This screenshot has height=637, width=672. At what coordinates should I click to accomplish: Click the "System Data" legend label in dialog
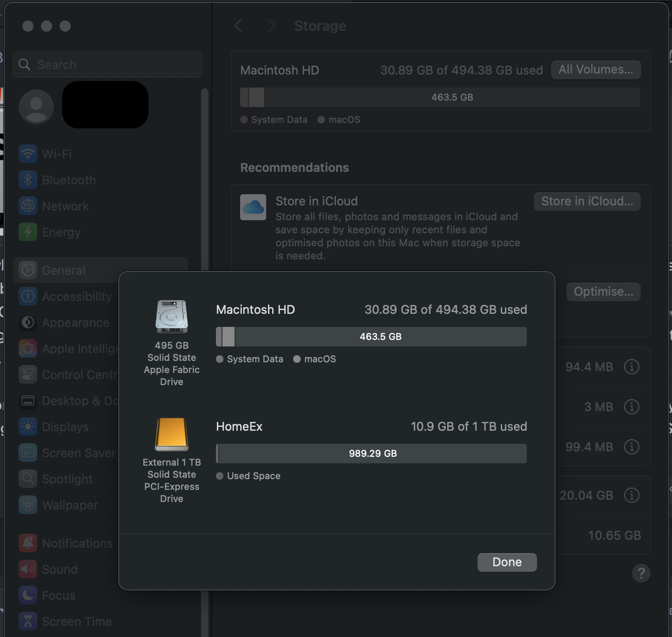coord(255,359)
